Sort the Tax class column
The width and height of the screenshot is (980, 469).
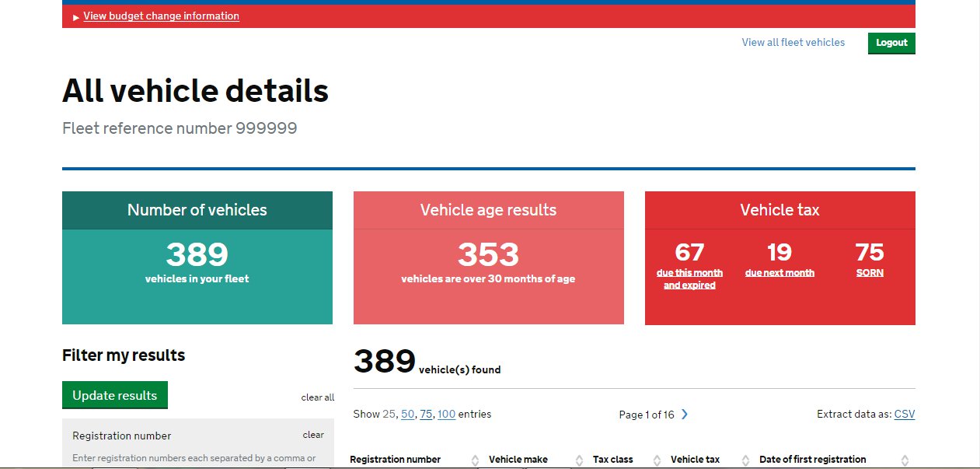click(x=656, y=460)
